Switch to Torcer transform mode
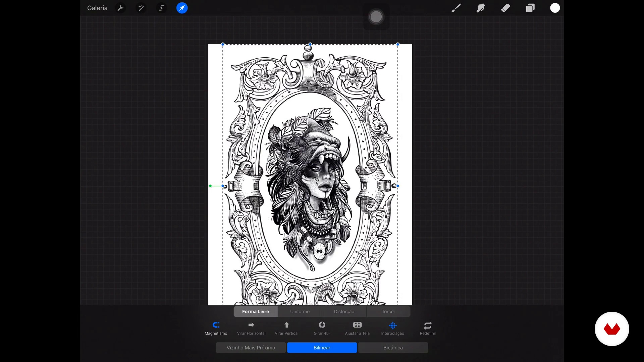Screen dimensions: 644x362 [x=388, y=311]
